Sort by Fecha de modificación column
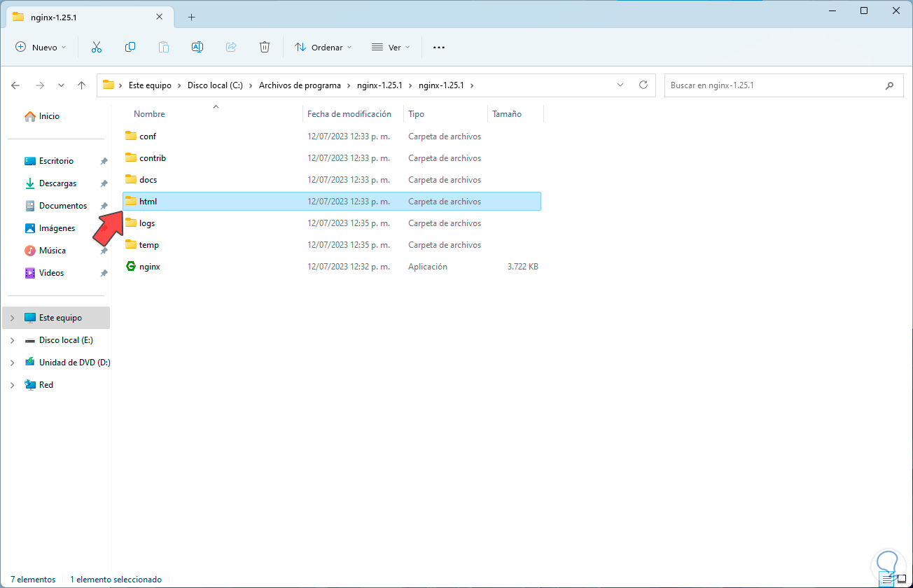Image resolution: width=913 pixels, height=588 pixels. (x=349, y=113)
